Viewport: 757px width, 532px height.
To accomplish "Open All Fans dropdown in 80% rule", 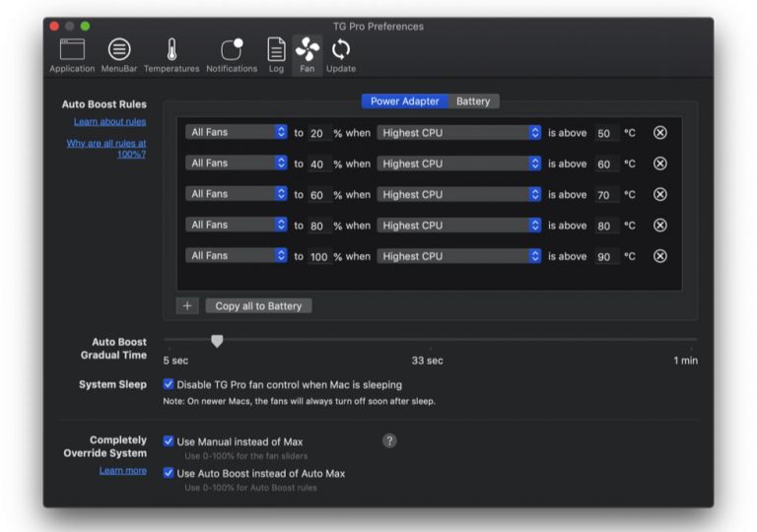I will [x=237, y=225].
